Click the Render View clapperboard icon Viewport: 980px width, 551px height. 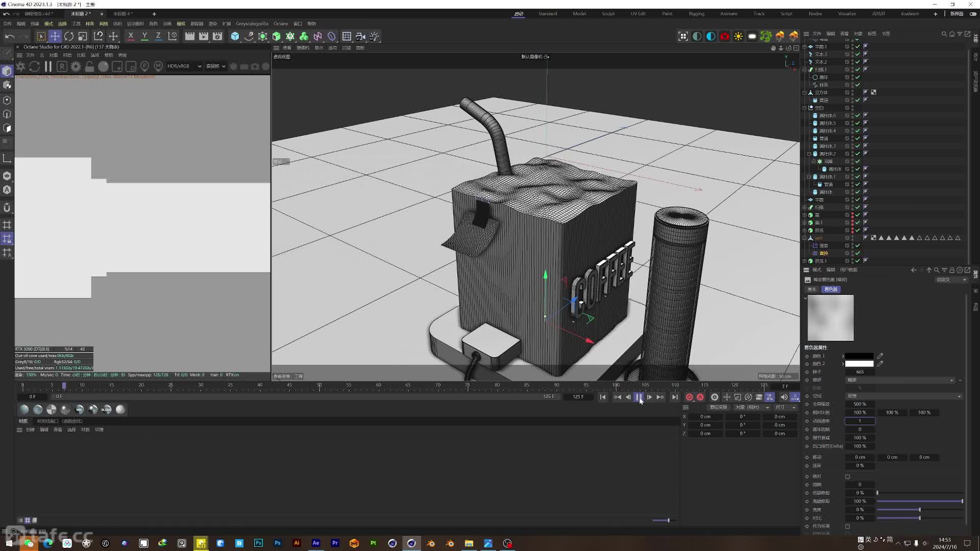point(189,36)
